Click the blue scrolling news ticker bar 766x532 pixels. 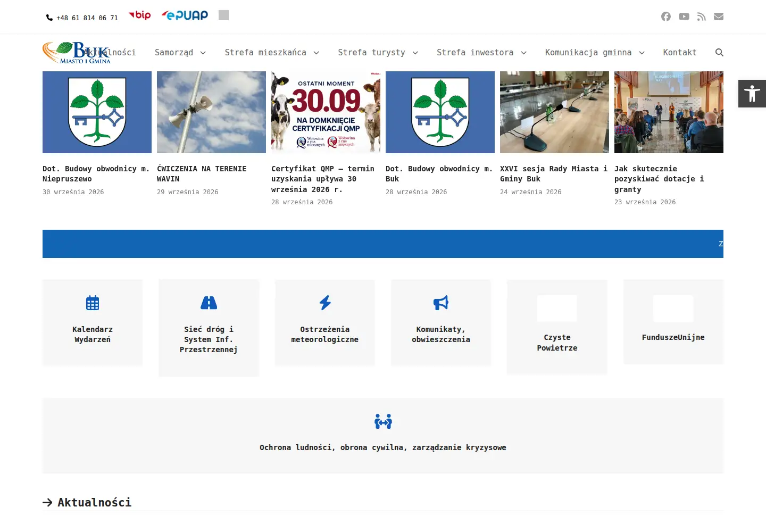tap(383, 244)
